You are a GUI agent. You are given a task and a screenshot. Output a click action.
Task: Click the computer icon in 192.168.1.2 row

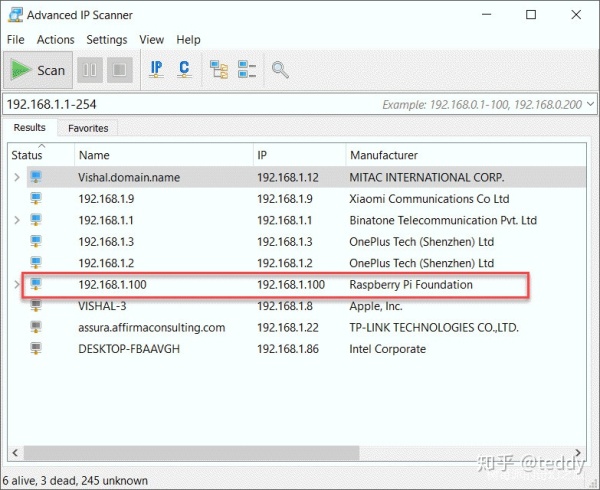click(x=36, y=263)
